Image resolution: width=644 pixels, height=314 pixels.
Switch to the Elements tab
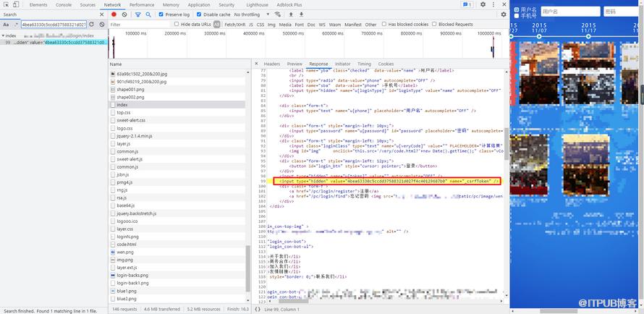[x=38, y=5]
